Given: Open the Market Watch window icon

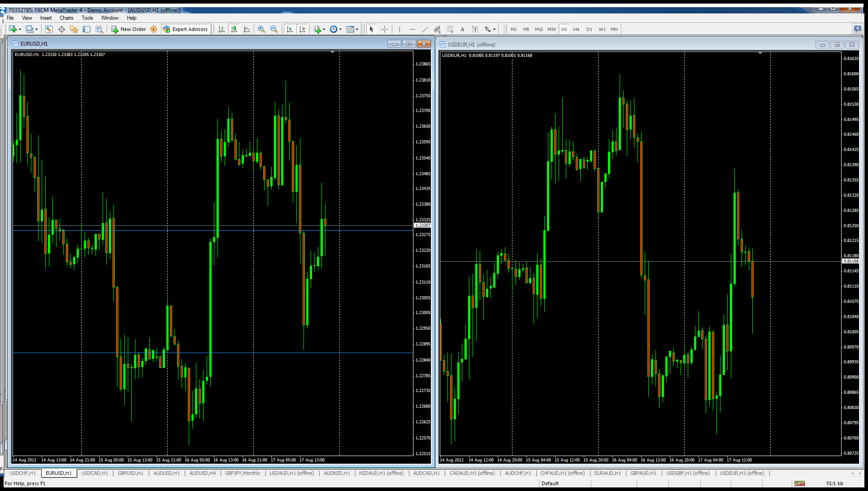Looking at the screenshot, I should pos(49,29).
